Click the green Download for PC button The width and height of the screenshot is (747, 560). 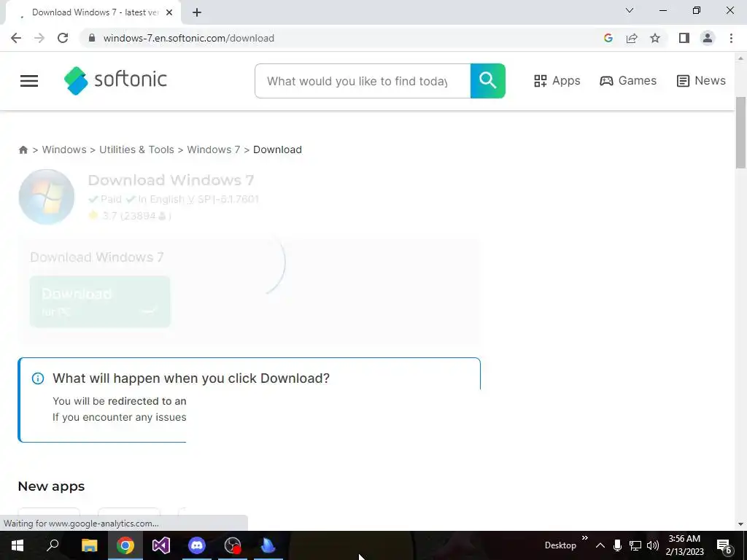tap(99, 301)
